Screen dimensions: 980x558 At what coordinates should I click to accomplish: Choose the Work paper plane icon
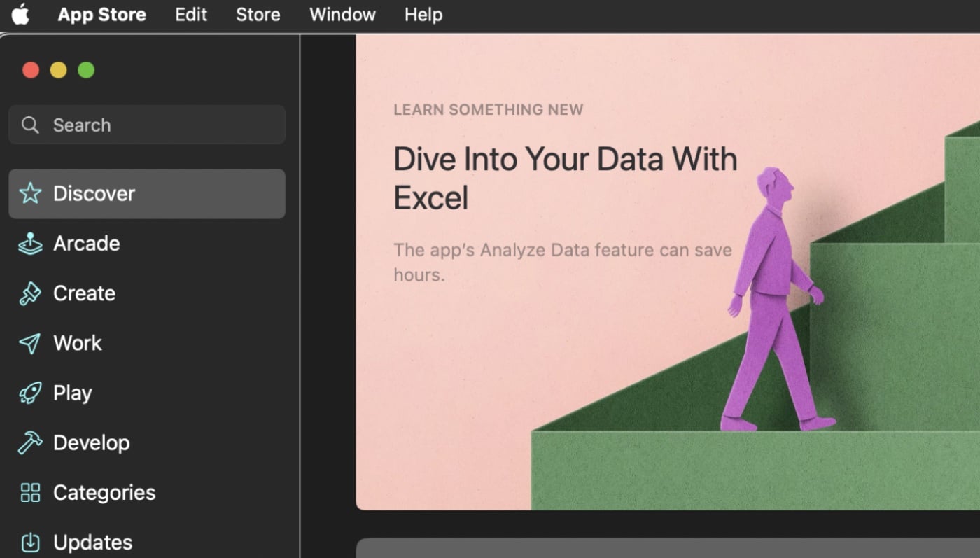(30, 343)
